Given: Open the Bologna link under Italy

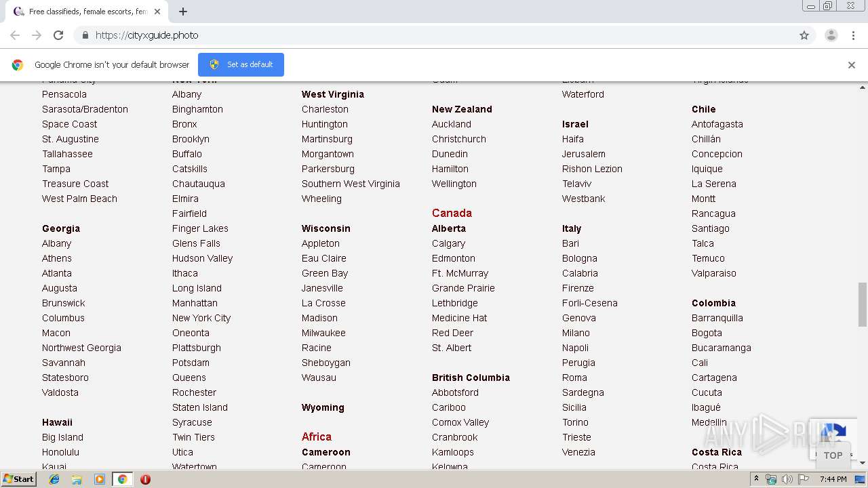Looking at the screenshot, I should coord(580,258).
